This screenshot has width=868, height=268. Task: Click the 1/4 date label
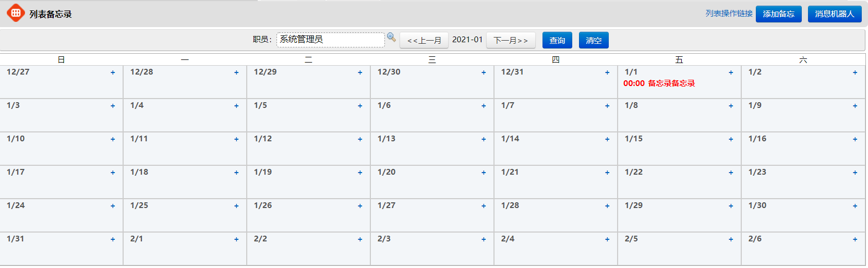click(x=137, y=105)
